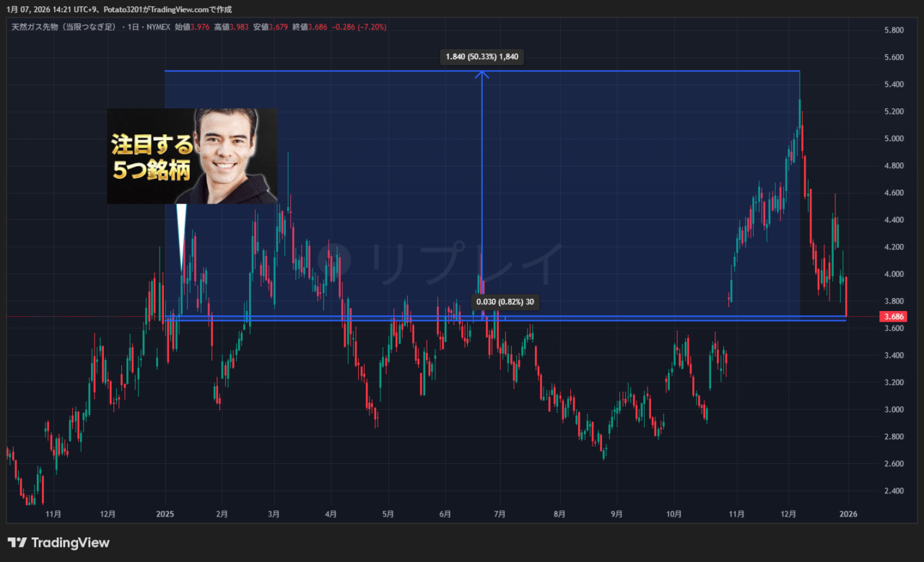The image size is (924, 562).
Task: Click the circular replay watermark icon
Action: point(334,263)
